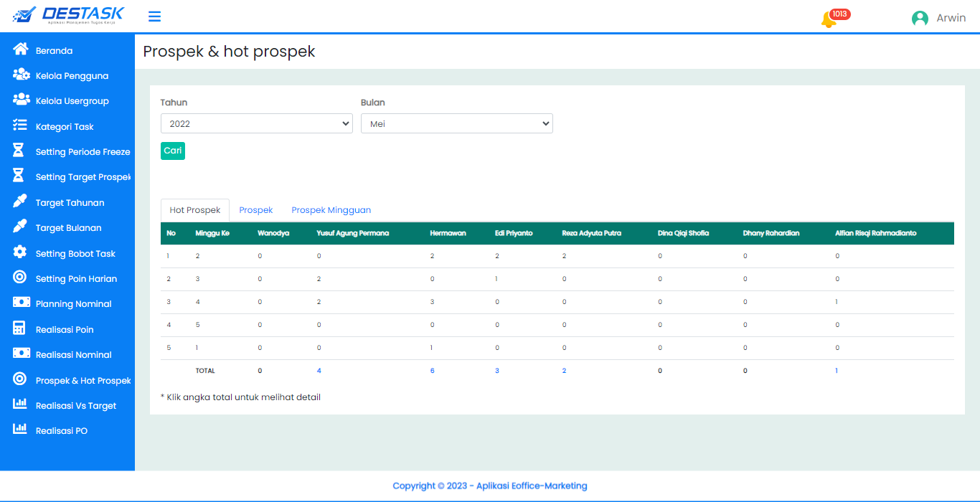The width and height of the screenshot is (980, 502).
Task: Select the Hot Prospek tab
Action: (x=195, y=210)
